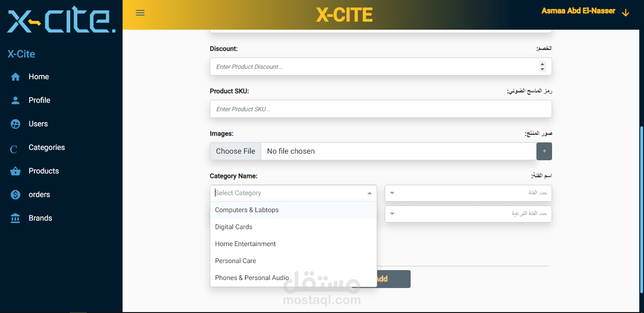Image resolution: width=644 pixels, height=313 pixels.
Task: Increase the discount with stepper up arrow
Action: pos(542,64)
